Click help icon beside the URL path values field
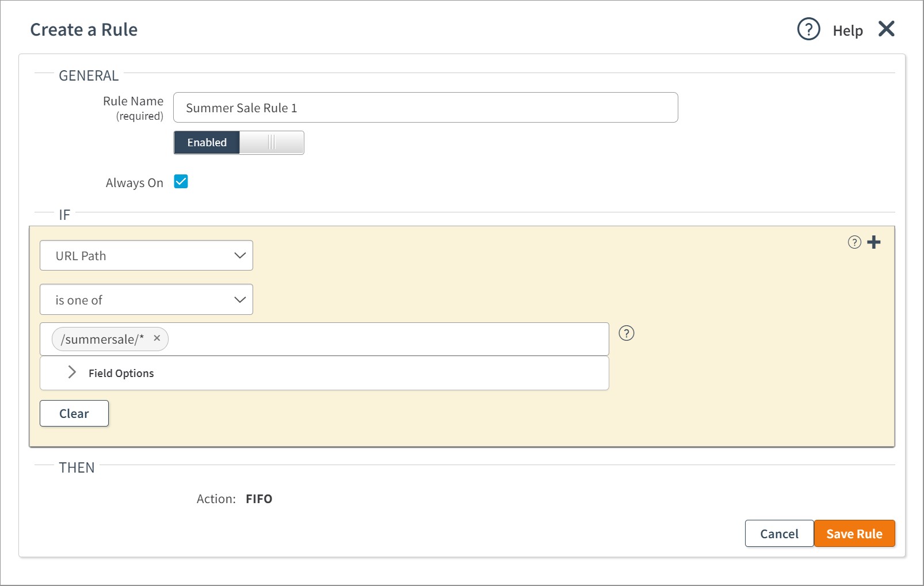This screenshot has width=924, height=586. (626, 333)
